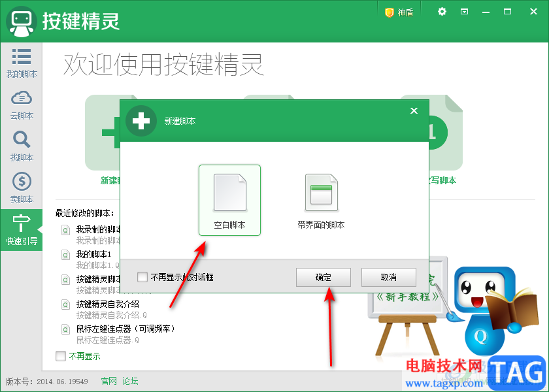Image resolution: width=549 pixels, height=392 pixels.
Task: Open settings via the gear icon
Action: point(442,12)
